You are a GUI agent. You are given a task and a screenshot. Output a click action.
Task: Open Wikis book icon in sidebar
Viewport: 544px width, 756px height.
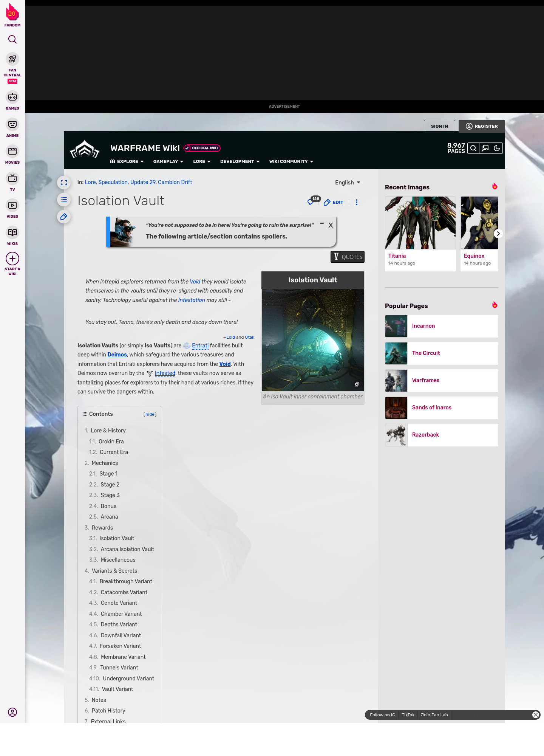[12, 232]
